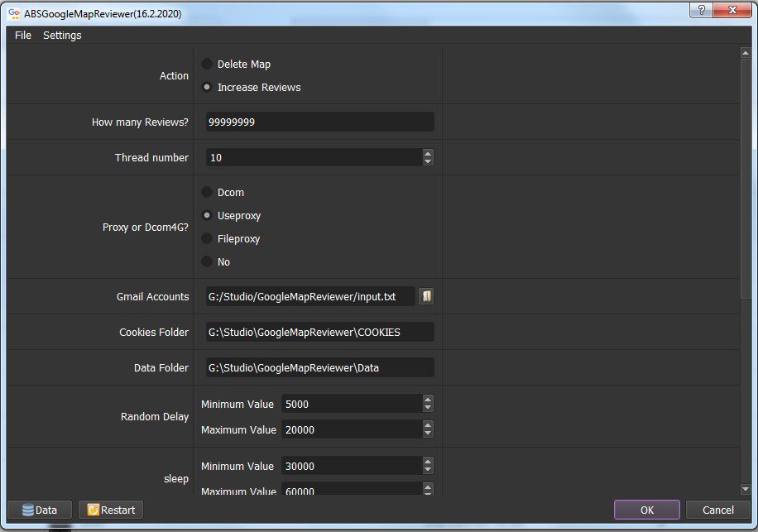The image size is (758, 532).
Task: Click the Cookies Folder path field
Action: pyautogui.click(x=320, y=332)
